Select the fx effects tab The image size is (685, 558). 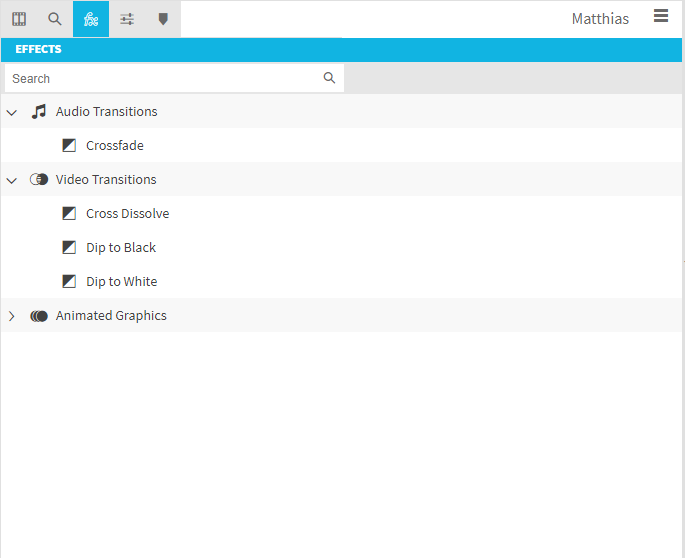91,19
